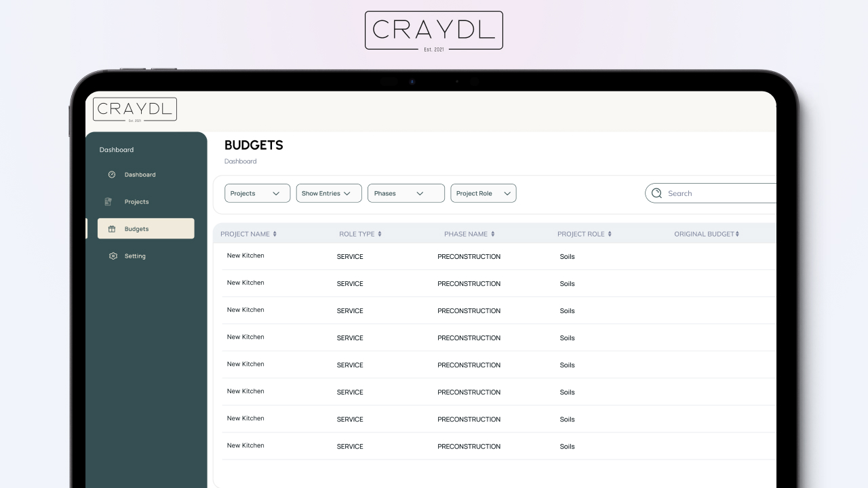This screenshot has width=868, height=488.
Task: Sort by Original Budget column arrows
Action: pos(737,234)
